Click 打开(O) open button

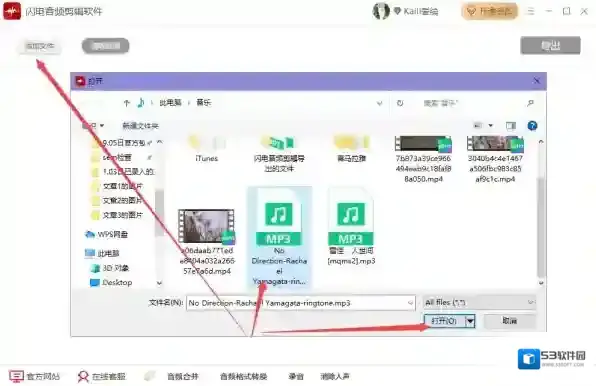point(444,321)
